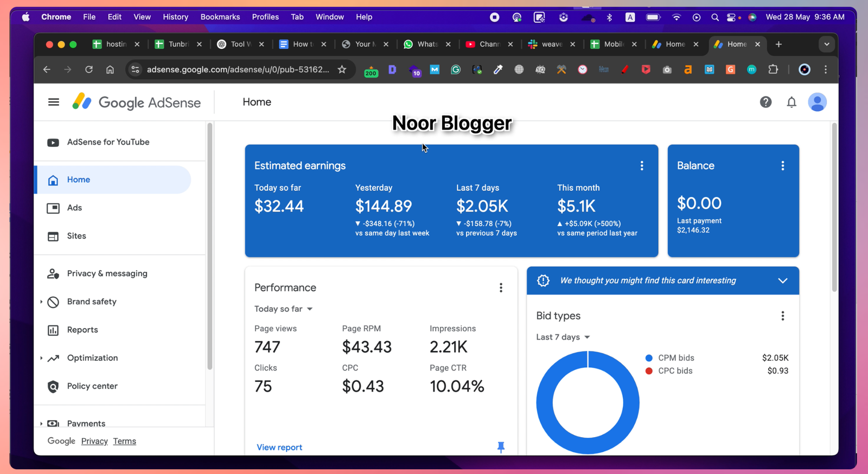Open Bid types card three-dot menu
The image size is (868, 474).
[782, 316]
